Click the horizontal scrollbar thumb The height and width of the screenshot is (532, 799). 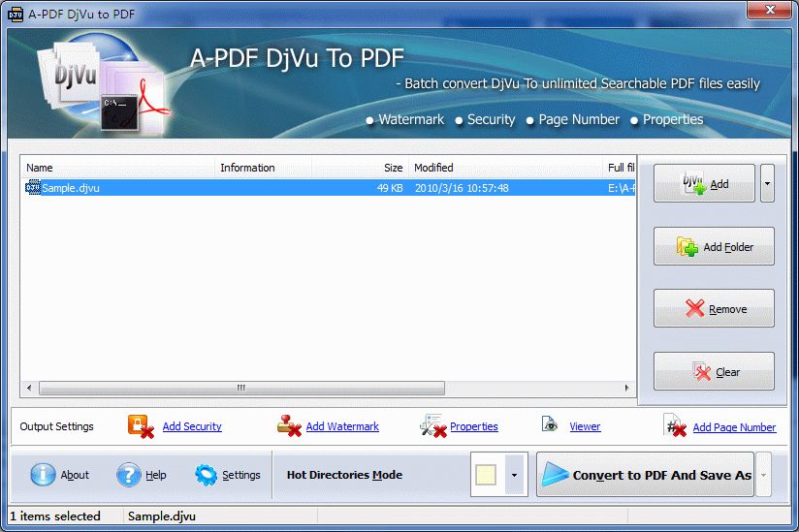coord(241,388)
